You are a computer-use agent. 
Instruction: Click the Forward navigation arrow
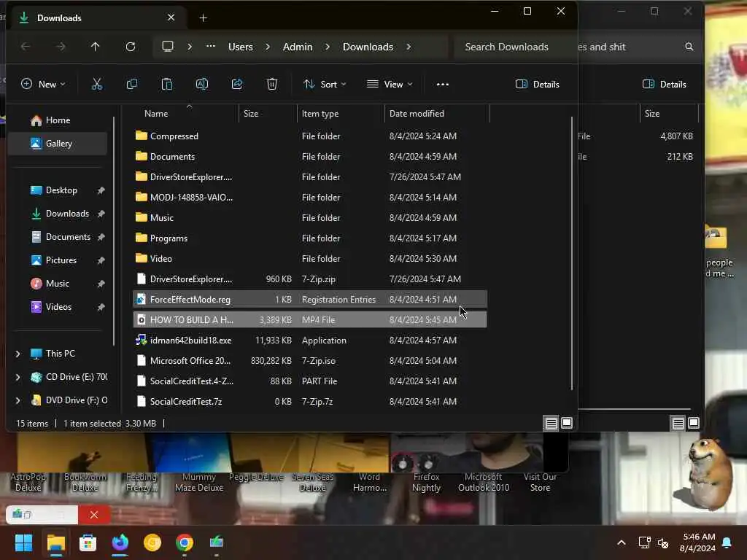coord(61,47)
